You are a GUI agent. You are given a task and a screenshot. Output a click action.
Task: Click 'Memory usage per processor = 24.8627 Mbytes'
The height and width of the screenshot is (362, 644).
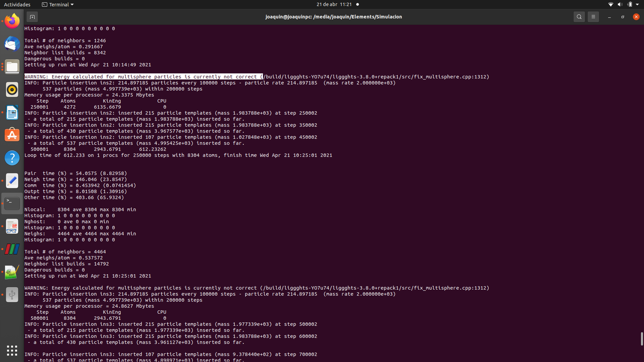pyautogui.click(x=89, y=306)
